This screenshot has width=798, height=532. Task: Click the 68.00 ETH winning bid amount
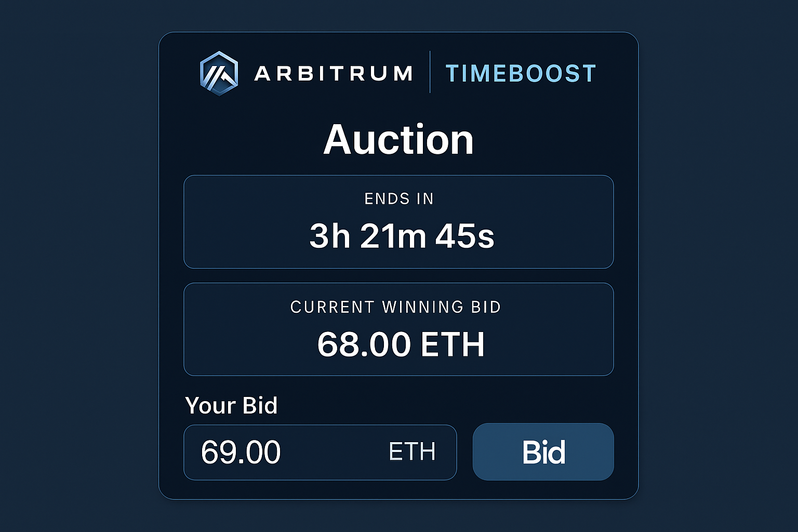[401, 343]
